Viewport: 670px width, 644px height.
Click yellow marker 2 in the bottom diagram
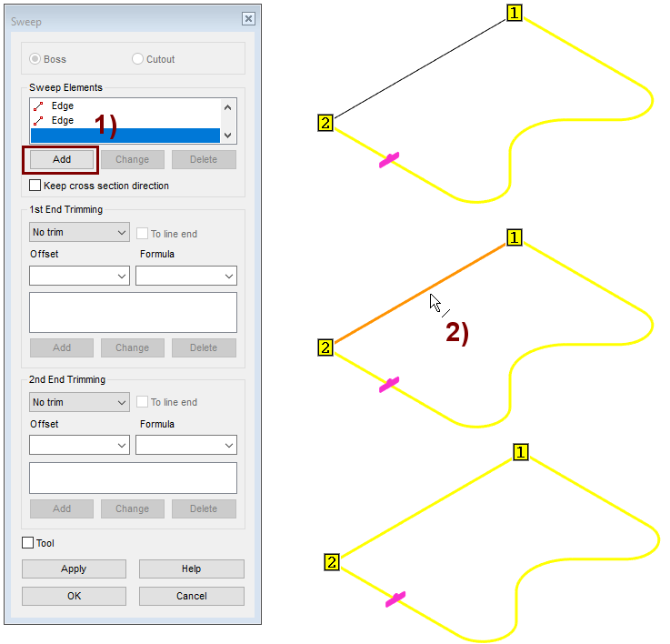332,562
